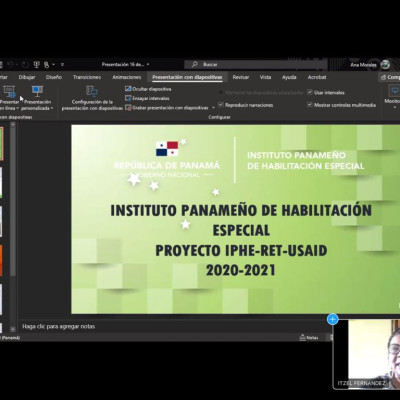Switch to the Transiciones tab
The width and height of the screenshot is (400, 400).
pos(87,77)
